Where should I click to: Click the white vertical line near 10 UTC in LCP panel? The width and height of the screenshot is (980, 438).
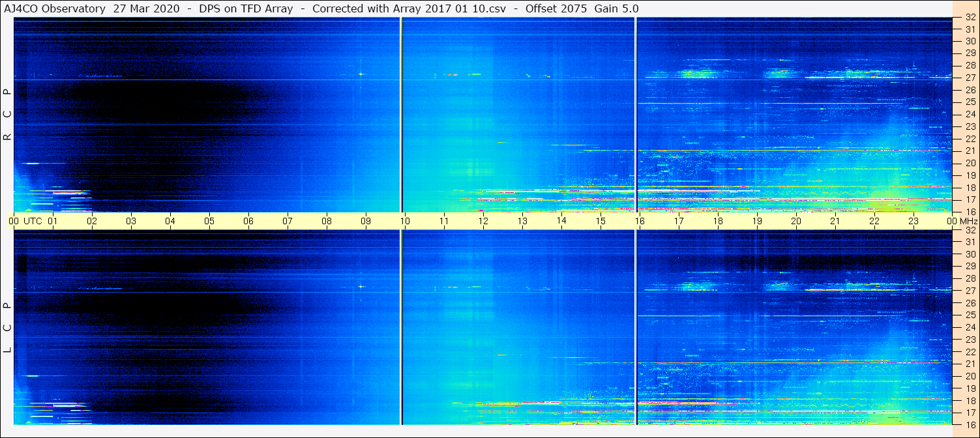[x=400, y=327]
